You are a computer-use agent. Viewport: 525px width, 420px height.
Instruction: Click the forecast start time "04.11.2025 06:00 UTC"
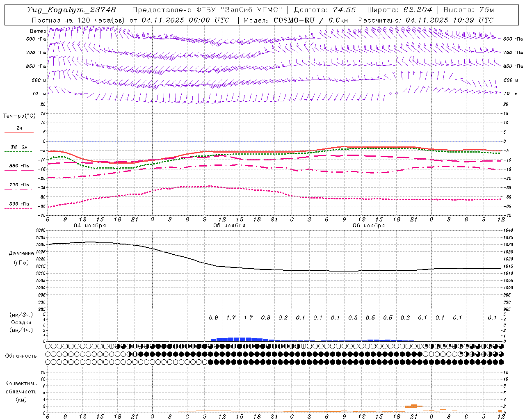(x=185, y=20)
